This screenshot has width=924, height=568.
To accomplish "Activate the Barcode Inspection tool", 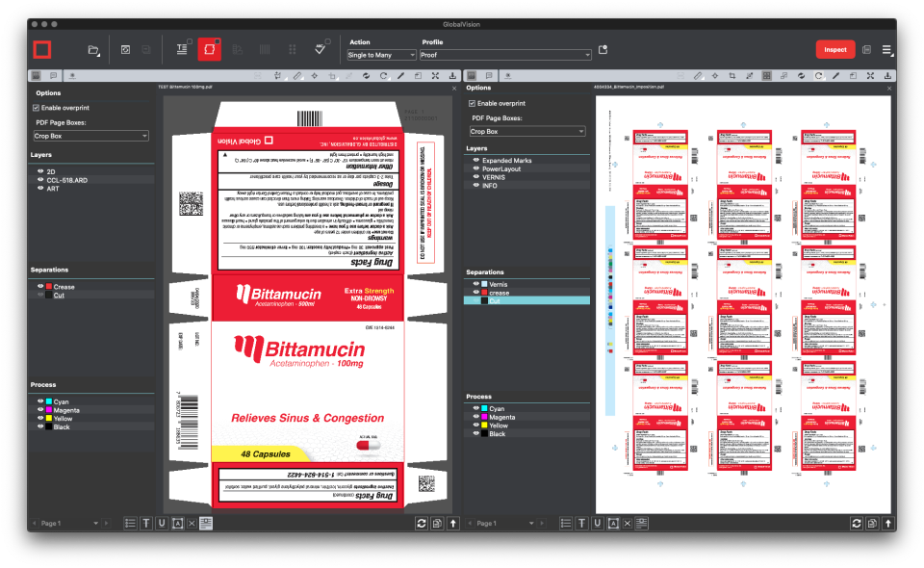I will pyautogui.click(x=264, y=49).
